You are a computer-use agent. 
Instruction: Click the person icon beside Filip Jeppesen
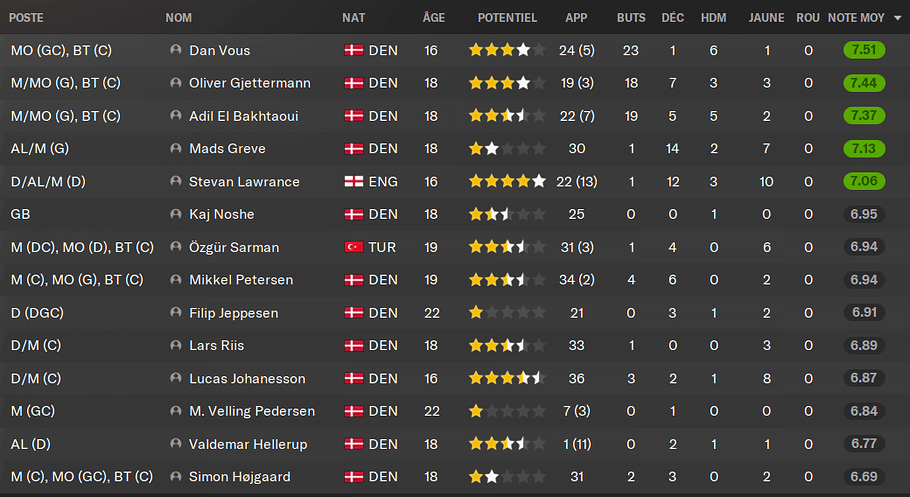click(176, 313)
